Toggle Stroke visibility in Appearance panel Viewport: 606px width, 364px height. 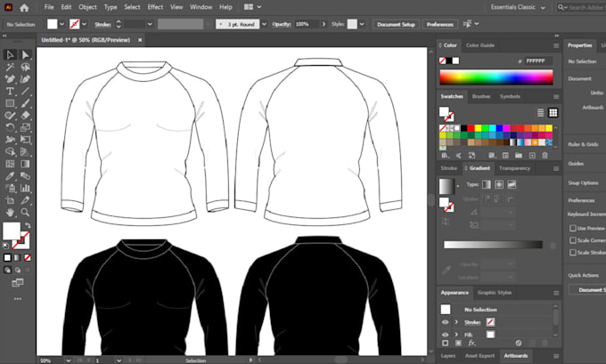(x=446, y=322)
